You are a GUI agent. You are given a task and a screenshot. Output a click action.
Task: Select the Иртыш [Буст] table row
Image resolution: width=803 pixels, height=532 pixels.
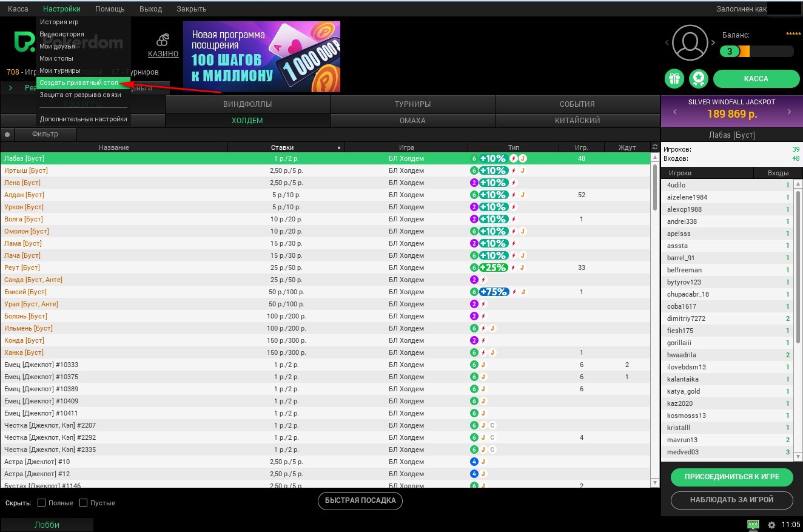(325, 170)
